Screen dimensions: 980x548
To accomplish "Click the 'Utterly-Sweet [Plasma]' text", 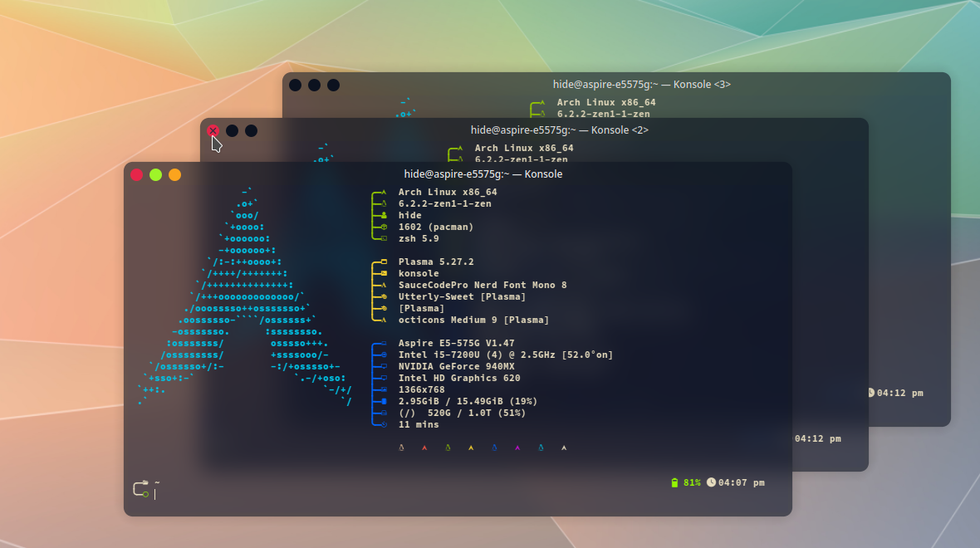I will point(462,296).
